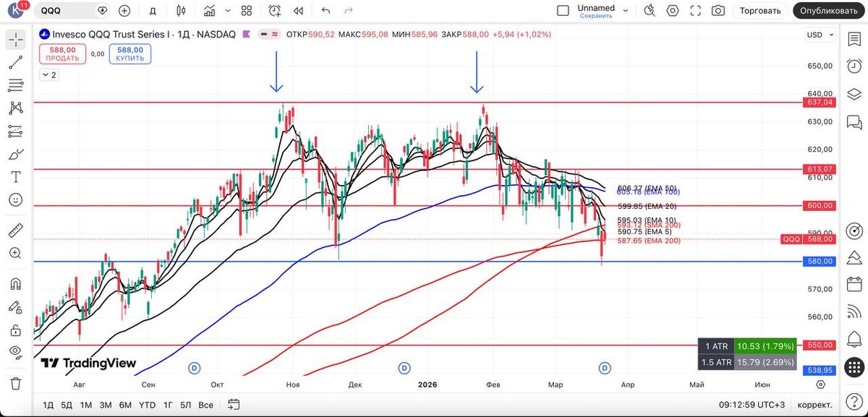Enter fullscreen mode
This screenshot has height=417, width=868.
click(x=696, y=11)
